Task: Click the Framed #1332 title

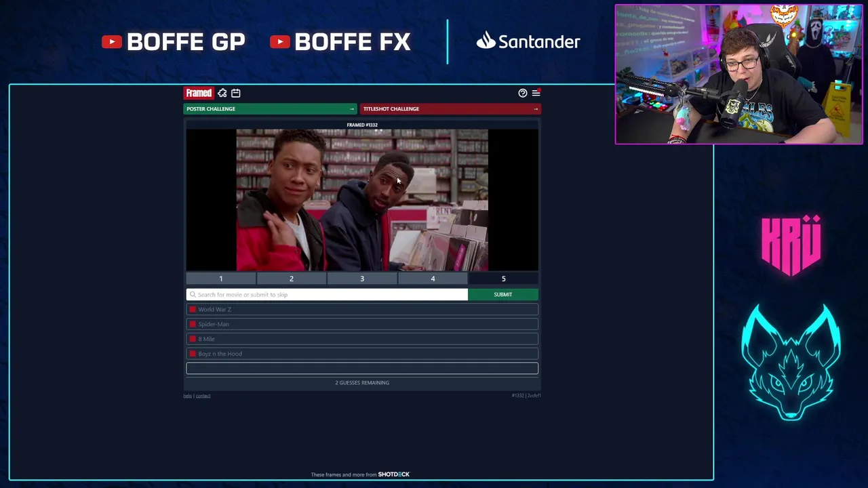Action: (x=362, y=125)
